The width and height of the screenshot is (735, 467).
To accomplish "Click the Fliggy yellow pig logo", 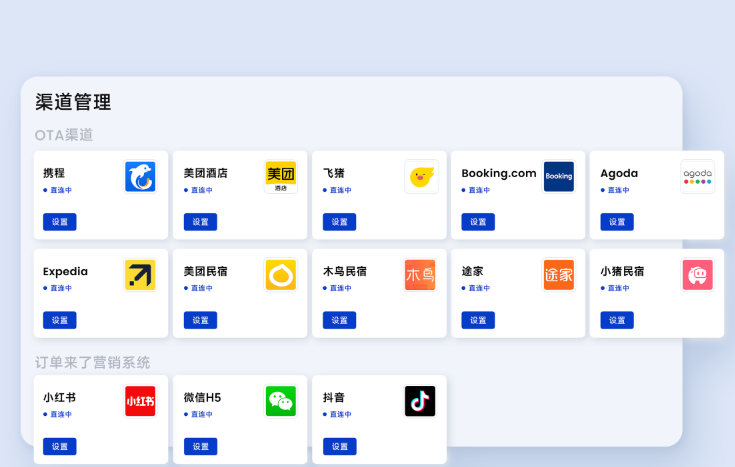I will click(421, 177).
